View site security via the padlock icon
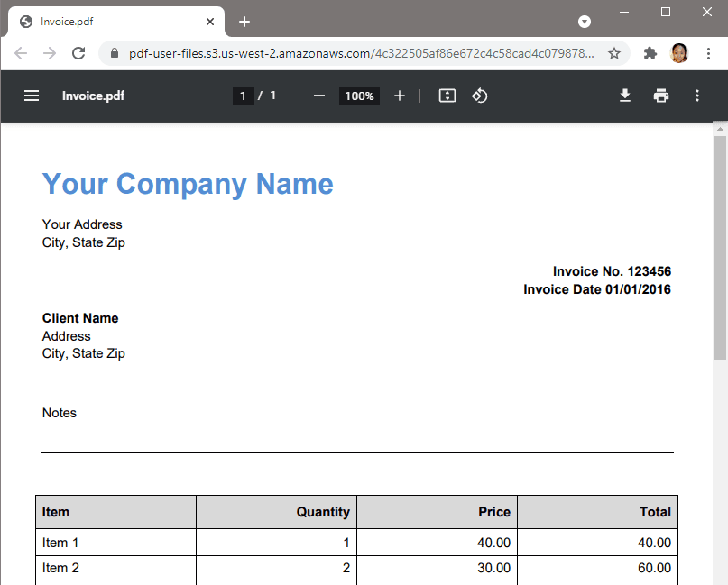 click(x=114, y=53)
